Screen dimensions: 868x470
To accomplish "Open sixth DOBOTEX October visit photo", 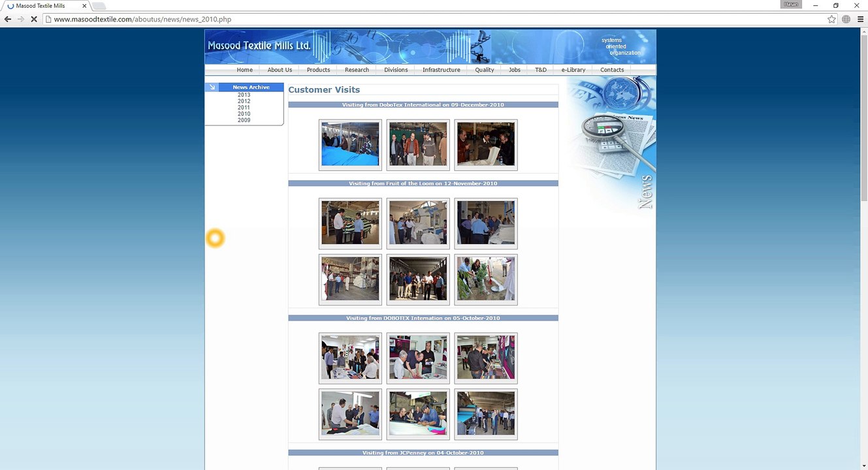I will coord(486,414).
